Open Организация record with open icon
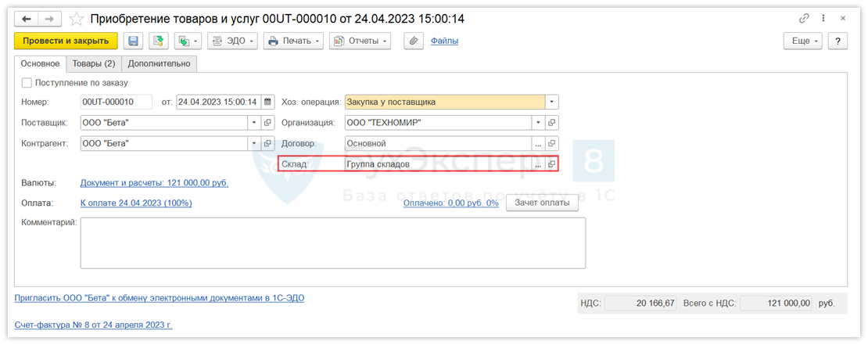 tap(552, 122)
